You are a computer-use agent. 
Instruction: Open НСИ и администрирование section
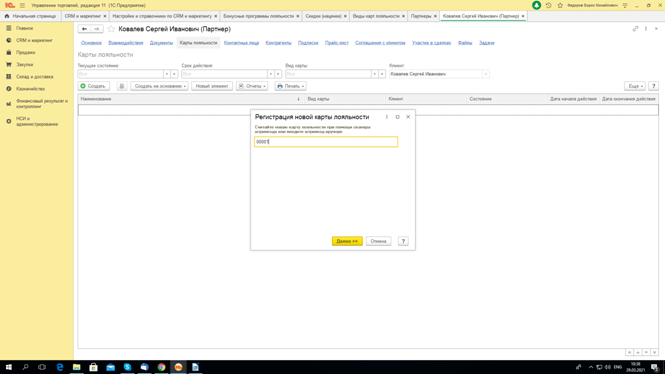click(37, 121)
